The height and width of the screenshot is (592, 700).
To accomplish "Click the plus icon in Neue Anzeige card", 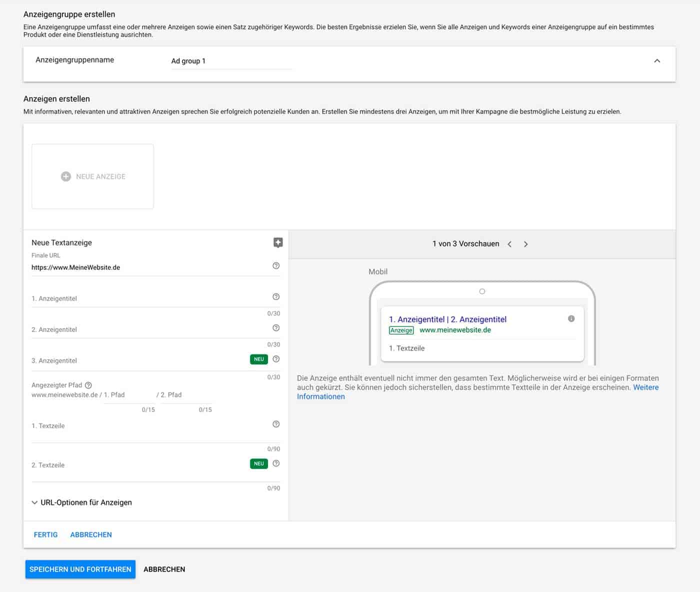I will click(x=66, y=176).
